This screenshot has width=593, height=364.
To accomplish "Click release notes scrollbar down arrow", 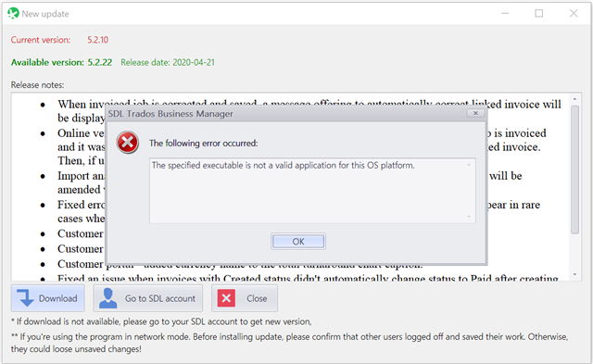I will coord(574,274).
